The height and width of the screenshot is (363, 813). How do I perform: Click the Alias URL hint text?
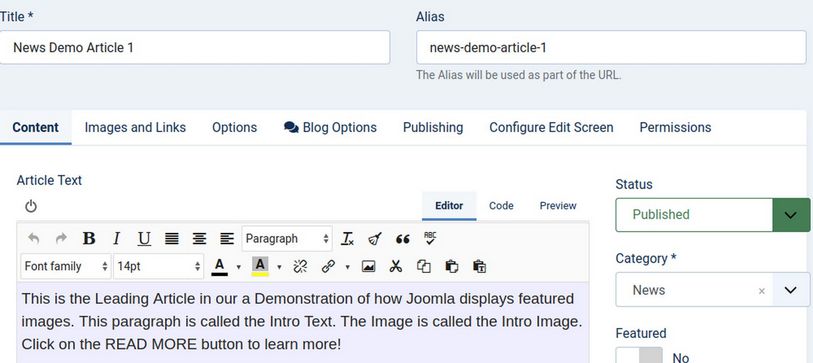518,75
